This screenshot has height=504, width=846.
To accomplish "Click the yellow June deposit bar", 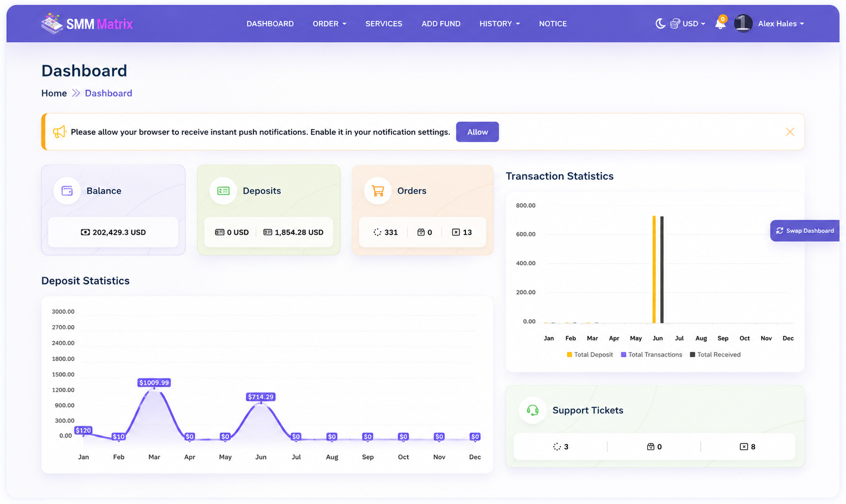I will 654,269.
